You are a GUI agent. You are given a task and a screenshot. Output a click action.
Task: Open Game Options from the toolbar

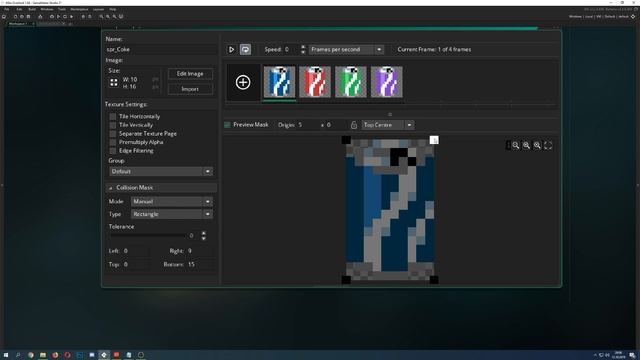[x=83, y=17]
